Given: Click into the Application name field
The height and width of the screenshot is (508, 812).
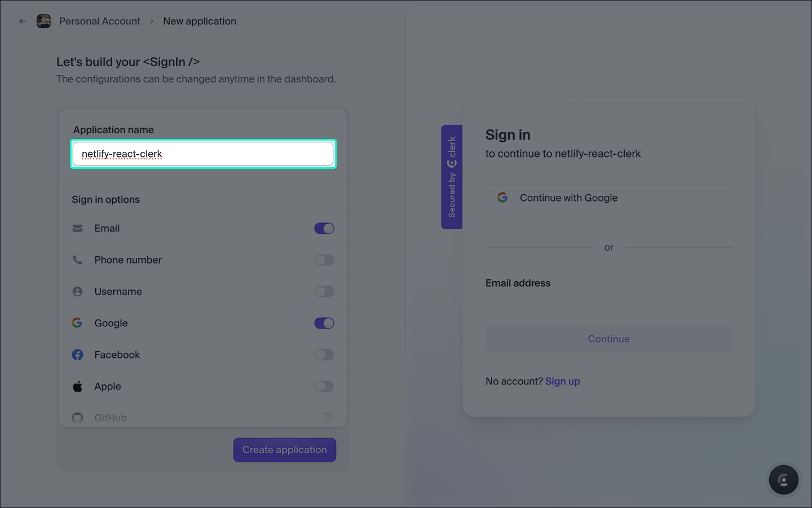Looking at the screenshot, I should 203,154.
